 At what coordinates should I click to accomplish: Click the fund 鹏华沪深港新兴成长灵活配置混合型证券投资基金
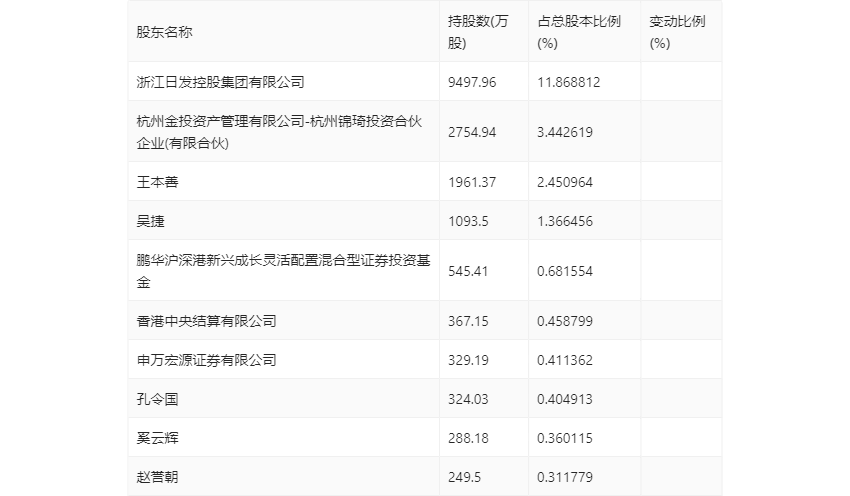coord(283,270)
